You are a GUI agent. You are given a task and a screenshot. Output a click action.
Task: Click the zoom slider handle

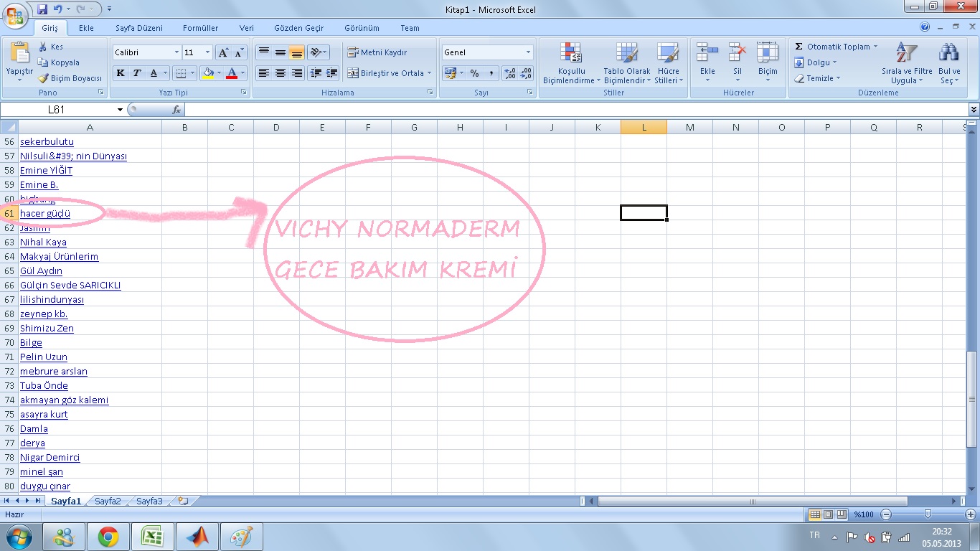(928, 514)
